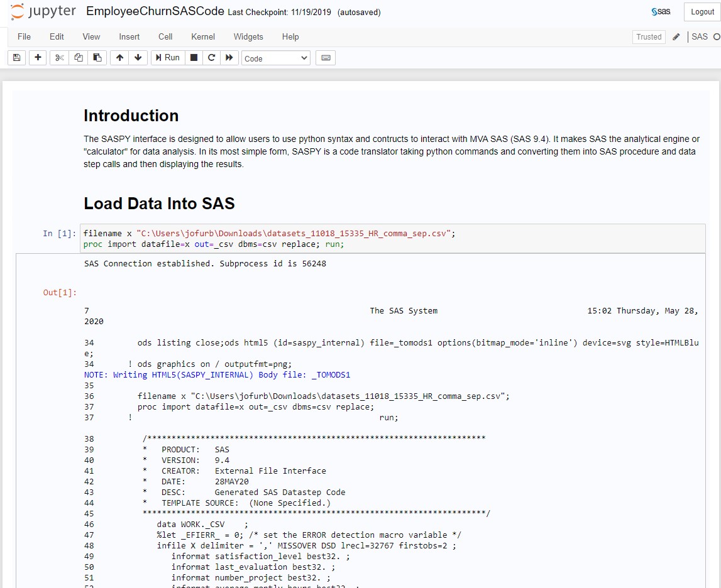721x588 pixels.
Task: Click the 'CREATOR: External File Interface' line
Action: [234, 471]
